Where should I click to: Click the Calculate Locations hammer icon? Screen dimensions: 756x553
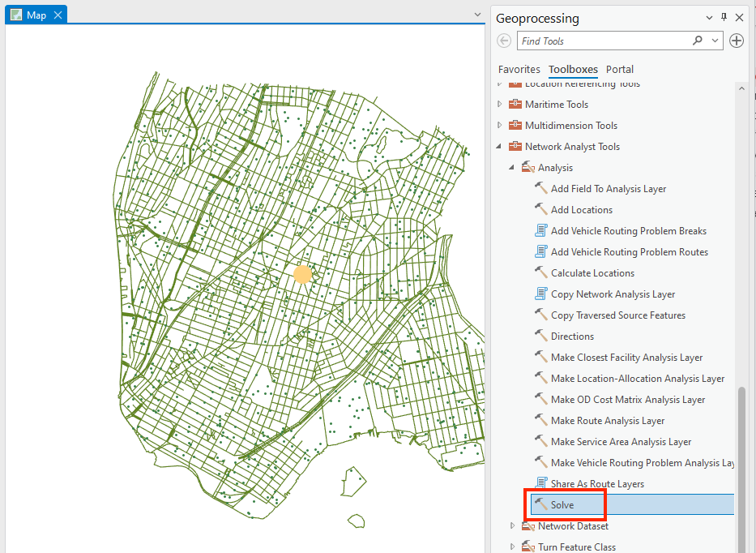[541, 272]
